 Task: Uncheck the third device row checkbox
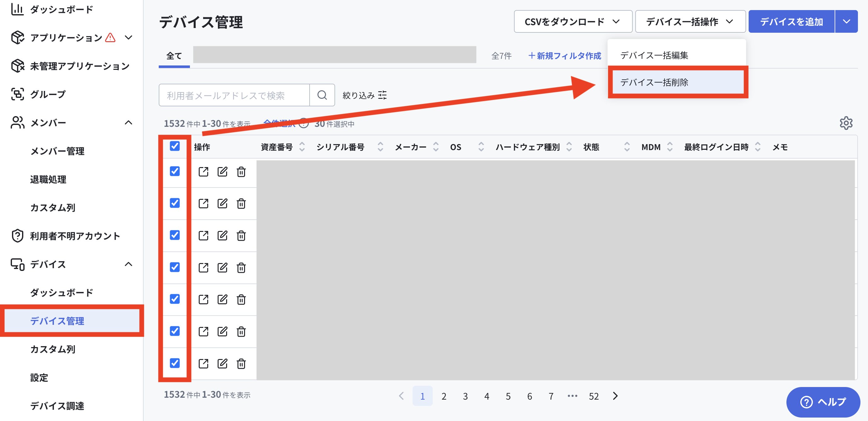(174, 235)
